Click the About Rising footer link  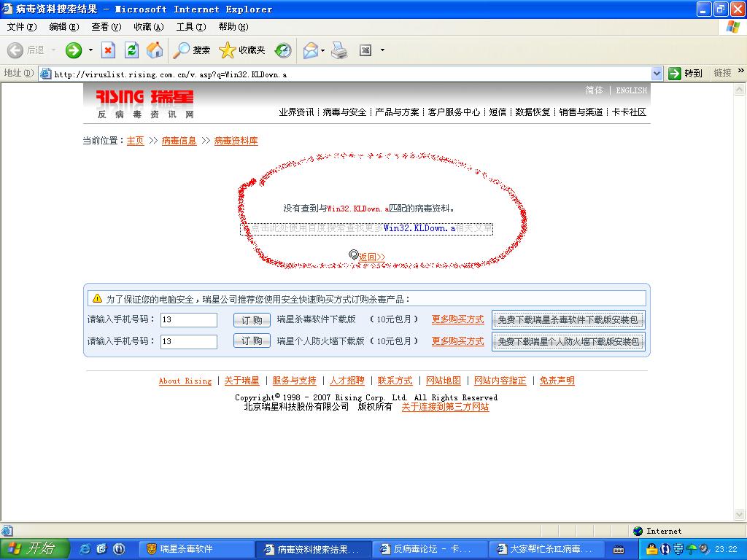185,381
